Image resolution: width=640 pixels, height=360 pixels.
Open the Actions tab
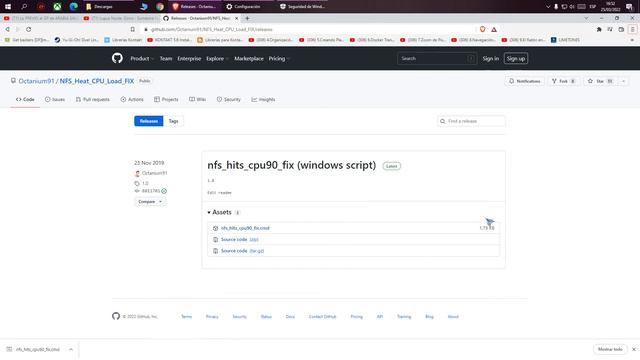[x=132, y=100]
